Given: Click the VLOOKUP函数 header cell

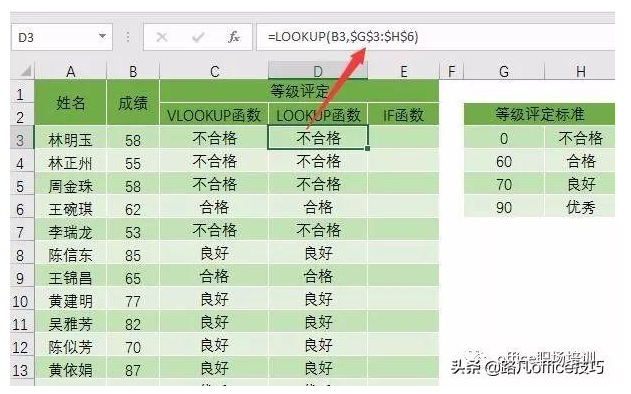Looking at the screenshot, I should (214, 115).
